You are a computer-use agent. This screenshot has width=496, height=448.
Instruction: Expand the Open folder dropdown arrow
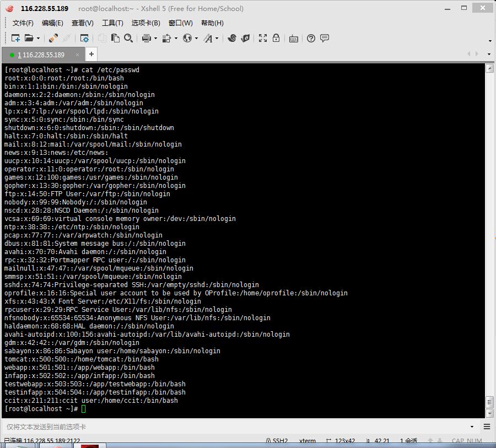coord(38,39)
